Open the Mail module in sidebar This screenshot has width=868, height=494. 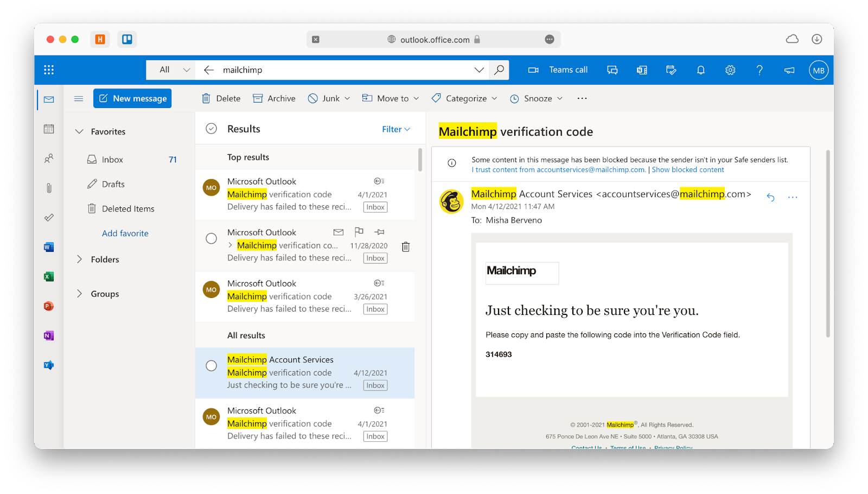49,99
